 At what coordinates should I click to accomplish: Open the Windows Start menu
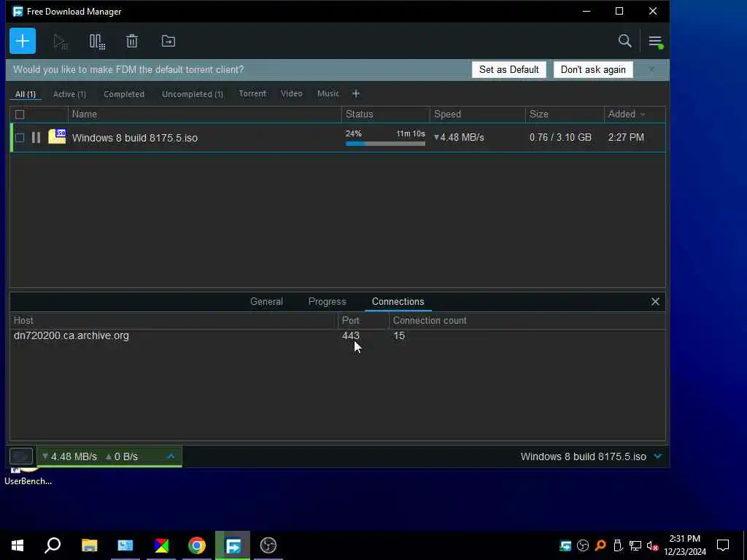point(18,545)
